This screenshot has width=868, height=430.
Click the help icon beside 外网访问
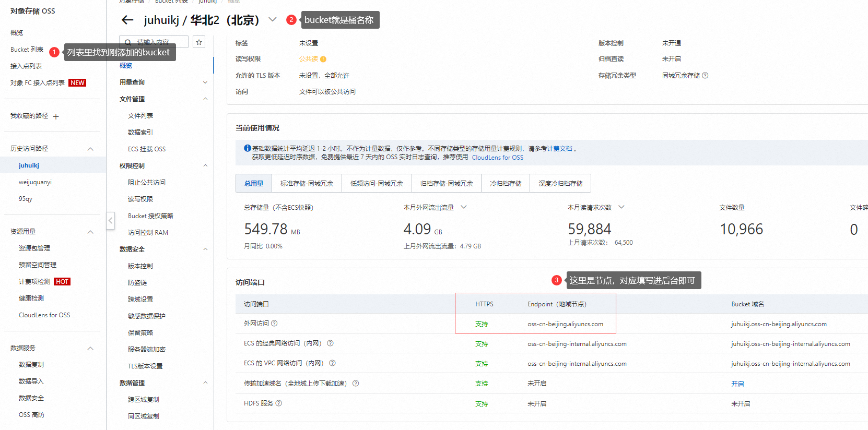tap(274, 324)
